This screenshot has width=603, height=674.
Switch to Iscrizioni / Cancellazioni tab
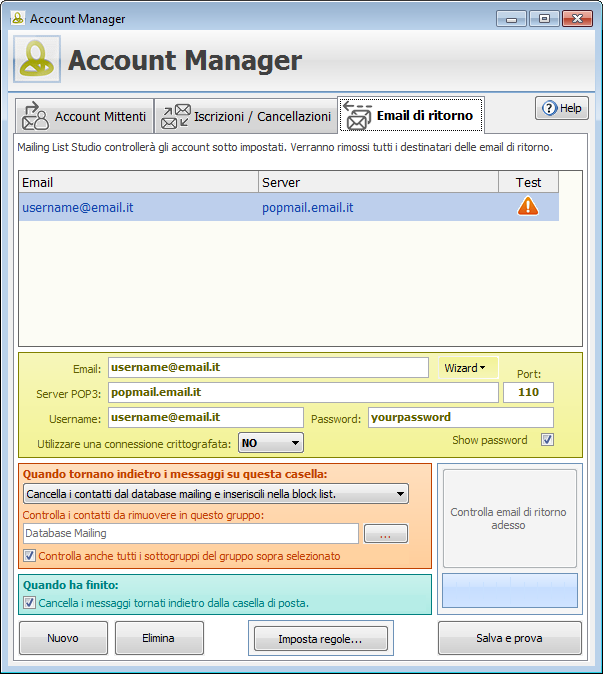tap(260, 117)
